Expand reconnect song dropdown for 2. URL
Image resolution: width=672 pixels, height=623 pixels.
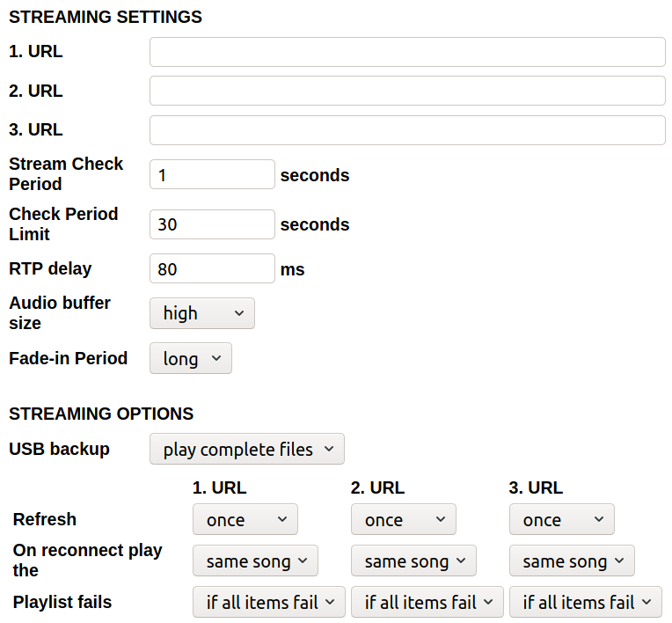click(x=413, y=561)
